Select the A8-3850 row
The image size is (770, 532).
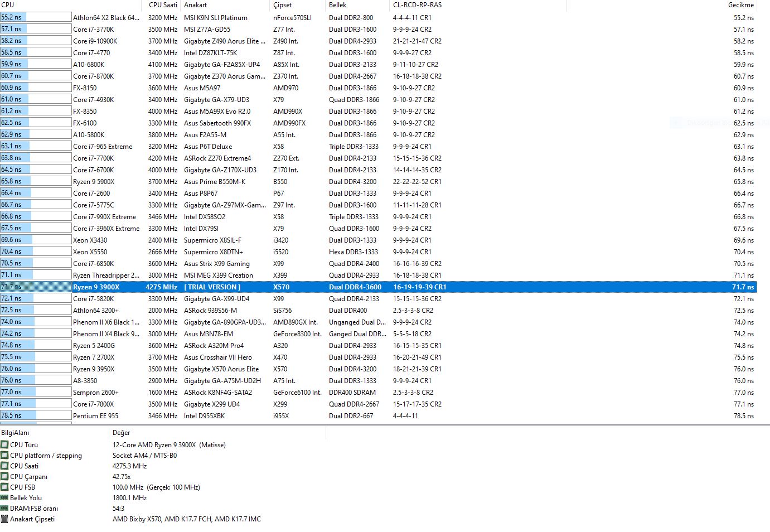378,380
